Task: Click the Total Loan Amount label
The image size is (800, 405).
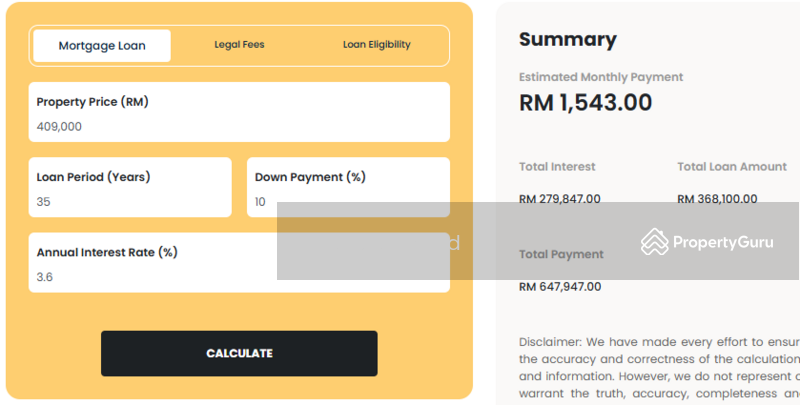Action: (732, 167)
